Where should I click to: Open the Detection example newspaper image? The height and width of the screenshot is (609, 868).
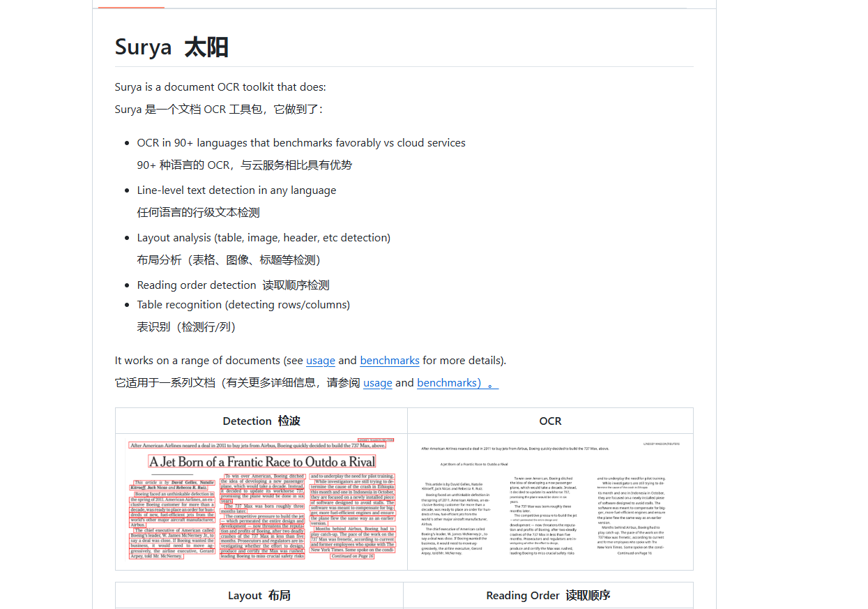(261, 499)
